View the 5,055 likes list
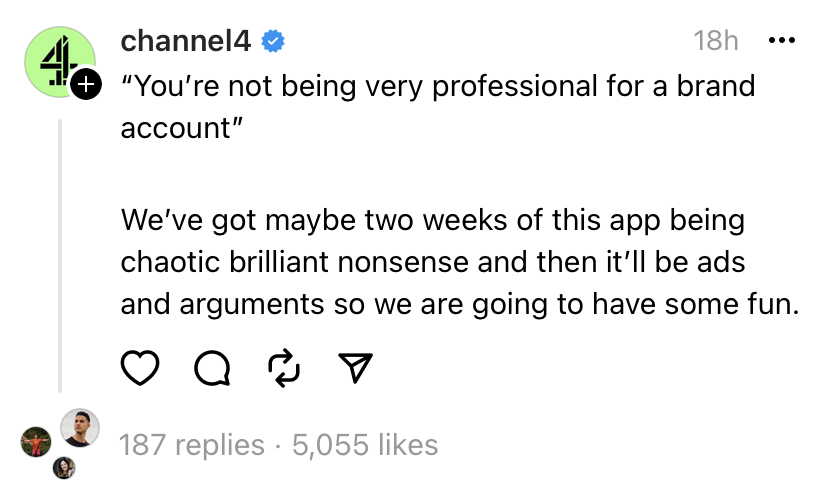828x499 pixels. click(x=365, y=444)
